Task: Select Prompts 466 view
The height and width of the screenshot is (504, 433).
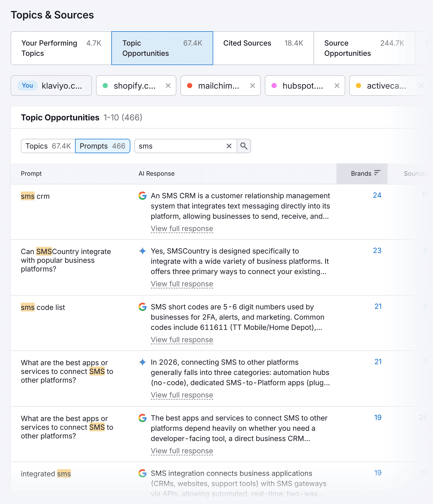Action: (103, 146)
